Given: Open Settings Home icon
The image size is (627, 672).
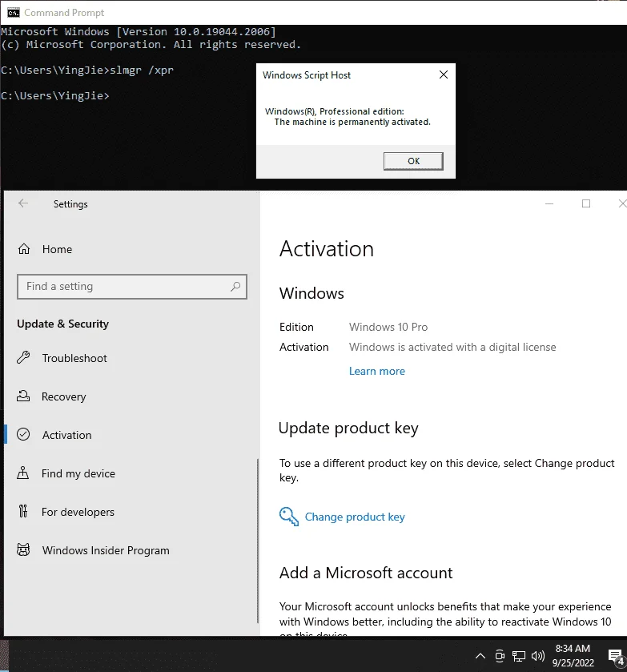Looking at the screenshot, I should coord(24,249).
